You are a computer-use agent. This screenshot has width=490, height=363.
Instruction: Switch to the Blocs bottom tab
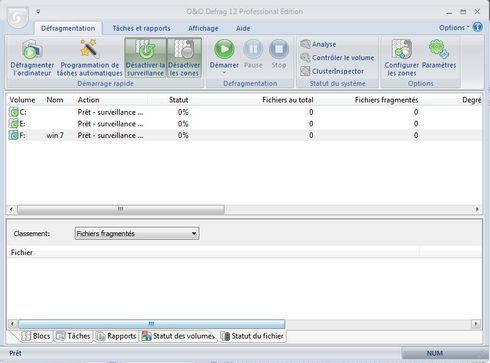pos(36,336)
